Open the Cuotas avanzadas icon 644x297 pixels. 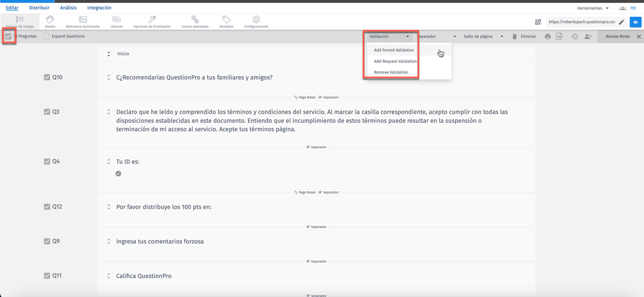tap(195, 19)
